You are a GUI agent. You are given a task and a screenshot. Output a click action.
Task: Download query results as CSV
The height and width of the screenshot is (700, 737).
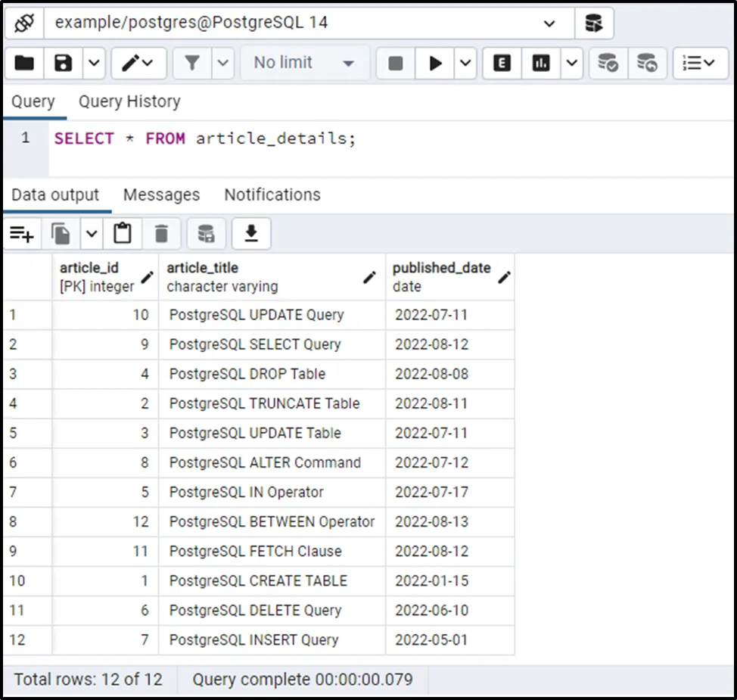tap(251, 235)
